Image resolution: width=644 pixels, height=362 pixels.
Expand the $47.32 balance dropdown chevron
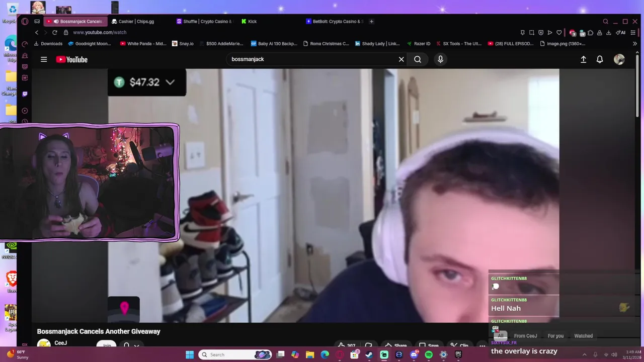point(170,82)
